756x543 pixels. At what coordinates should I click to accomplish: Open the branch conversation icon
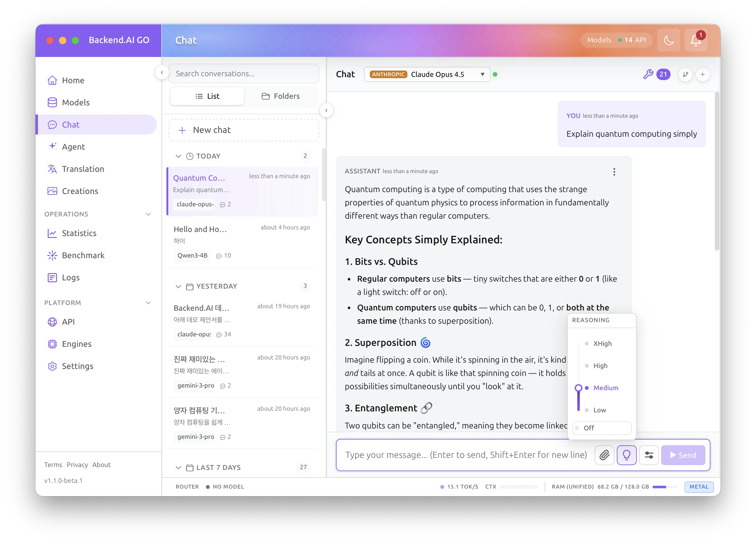(x=685, y=74)
